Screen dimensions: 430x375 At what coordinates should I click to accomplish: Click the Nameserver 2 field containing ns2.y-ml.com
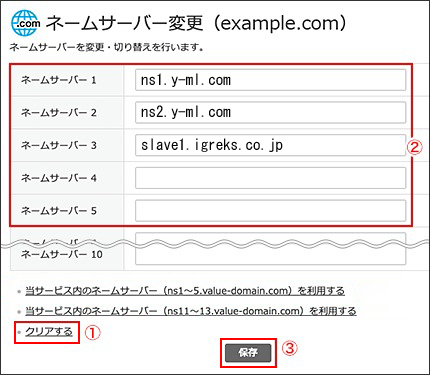tap(270, 112)
